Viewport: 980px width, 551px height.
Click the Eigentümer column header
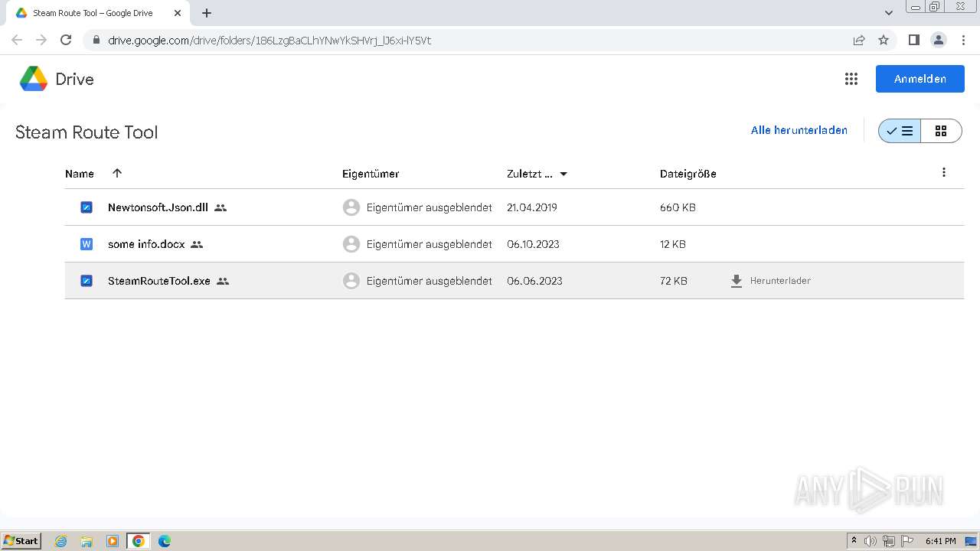point(371,174)
